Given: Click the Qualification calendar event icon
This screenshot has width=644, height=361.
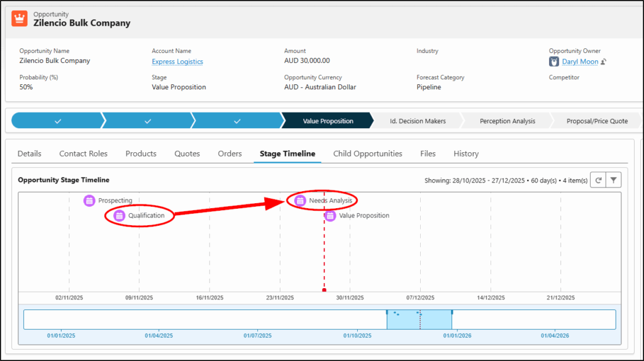Looking at the screenshot, I should pyautogui.click(x=119, y=216).
